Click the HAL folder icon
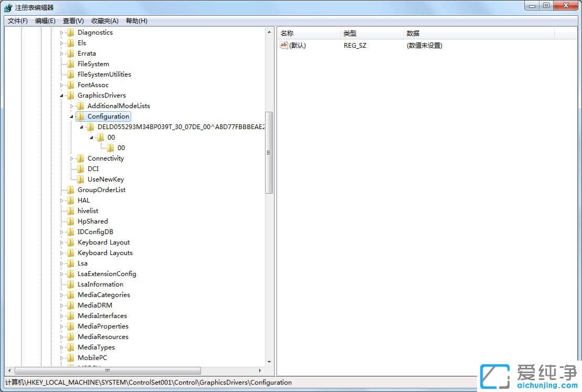The width and height of the screenshot is (582, 392). click(x=70, y=200)
